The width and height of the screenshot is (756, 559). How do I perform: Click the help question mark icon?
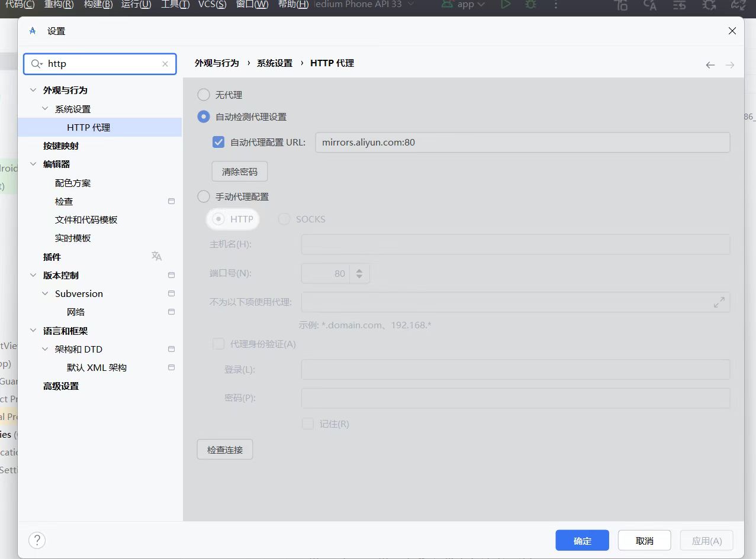(x=37, y=540)
